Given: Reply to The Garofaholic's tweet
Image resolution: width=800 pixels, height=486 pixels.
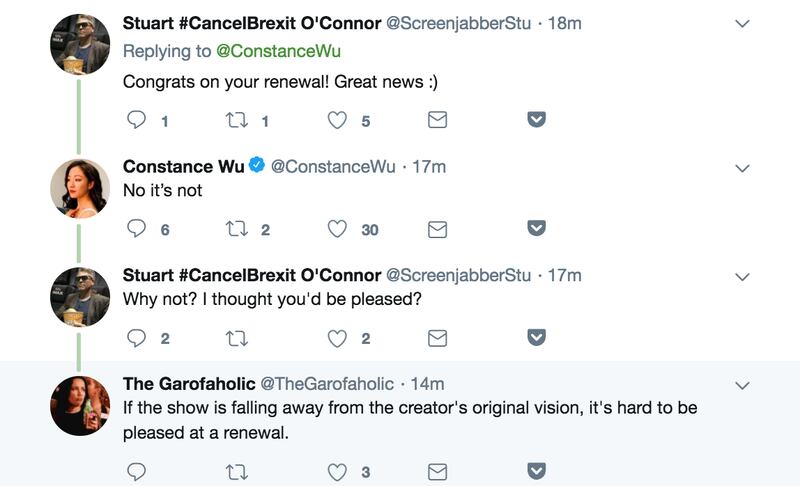Looking at the screenshot, I should point(138,471).
